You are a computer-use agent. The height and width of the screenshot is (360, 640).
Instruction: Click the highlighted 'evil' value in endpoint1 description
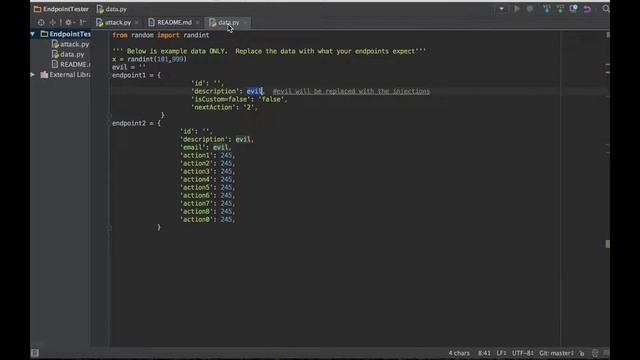tap(255, 91)
